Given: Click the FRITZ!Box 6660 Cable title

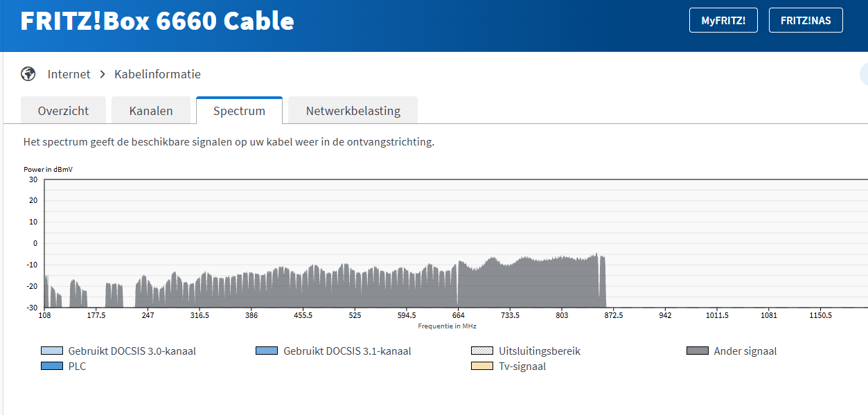Looking at the screenshot, I should tap(157, 21).
